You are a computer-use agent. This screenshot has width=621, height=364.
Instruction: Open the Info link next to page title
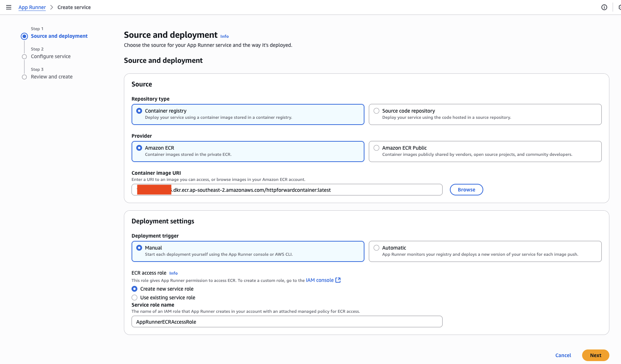(x=225, y=36)
